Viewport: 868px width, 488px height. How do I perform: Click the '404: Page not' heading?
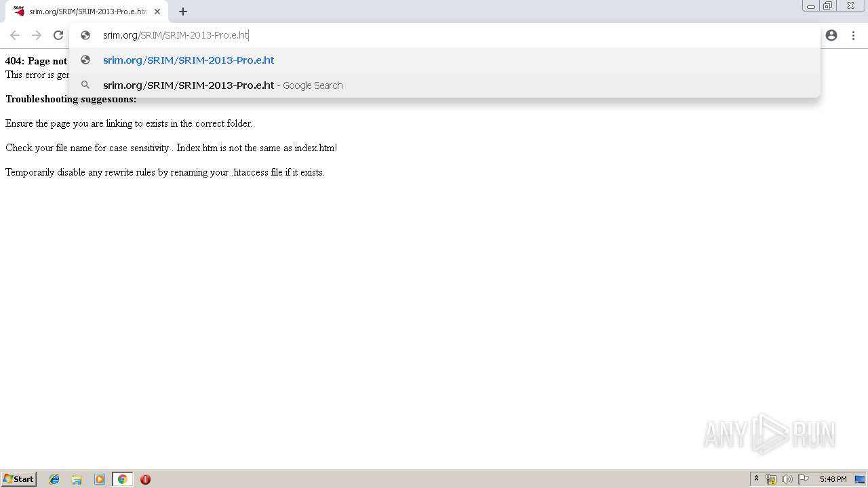36,61
